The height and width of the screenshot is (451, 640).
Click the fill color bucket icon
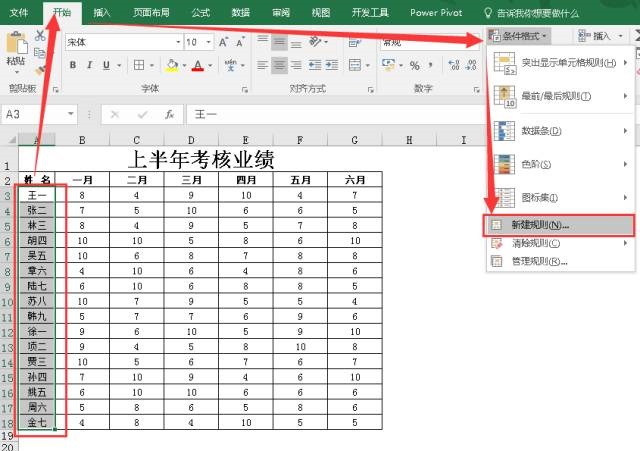(171, 65)
